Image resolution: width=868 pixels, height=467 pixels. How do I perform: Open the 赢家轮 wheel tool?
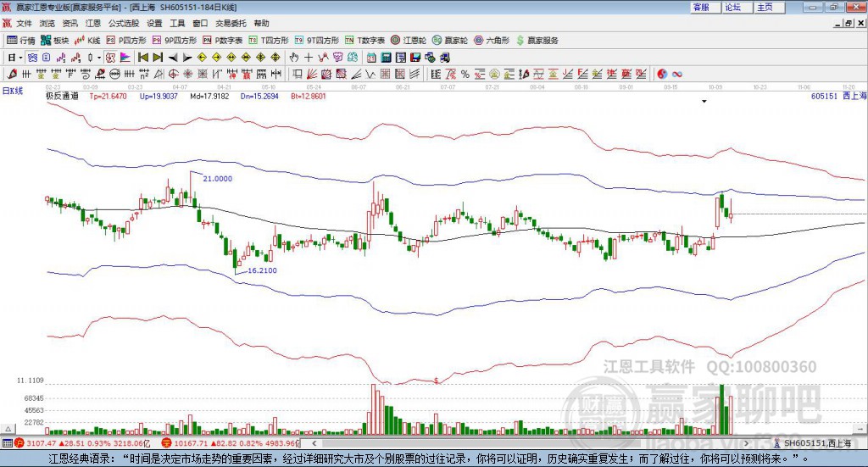(450, 41)
